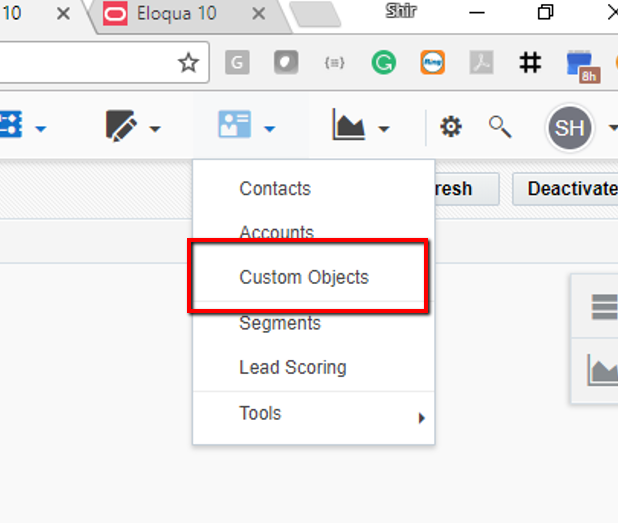Expand the user profile dropdown arrow
Screen dimensions: 618x523
(613, 128)
